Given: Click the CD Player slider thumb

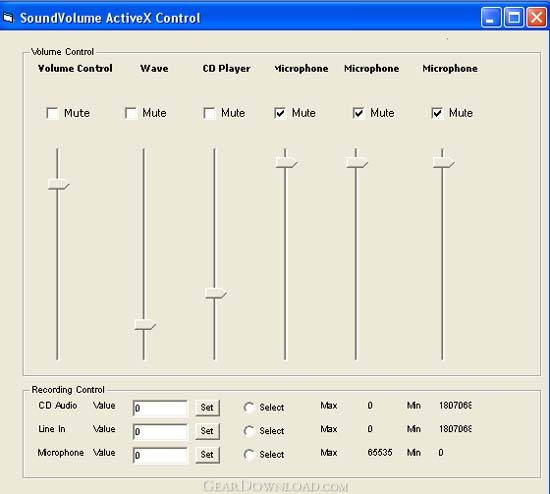Looking at the screenshot, I should (x=216, y=293).
